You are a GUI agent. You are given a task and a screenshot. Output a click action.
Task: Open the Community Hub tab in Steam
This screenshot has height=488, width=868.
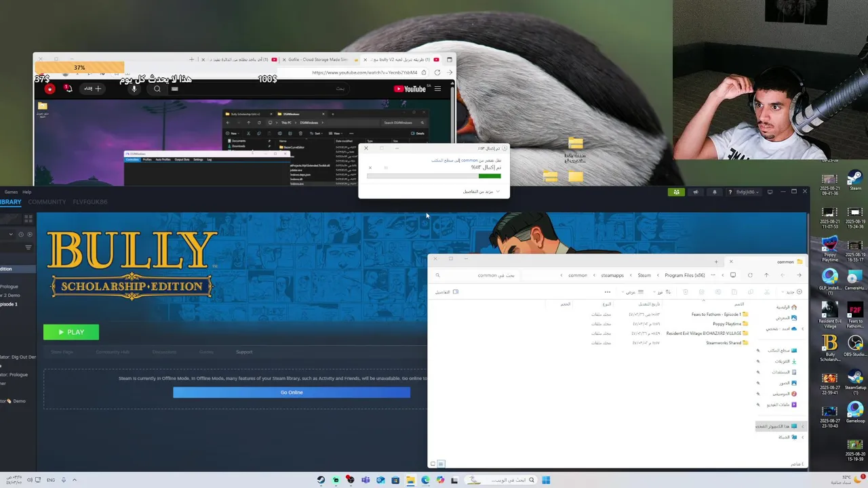coord(113,352)
